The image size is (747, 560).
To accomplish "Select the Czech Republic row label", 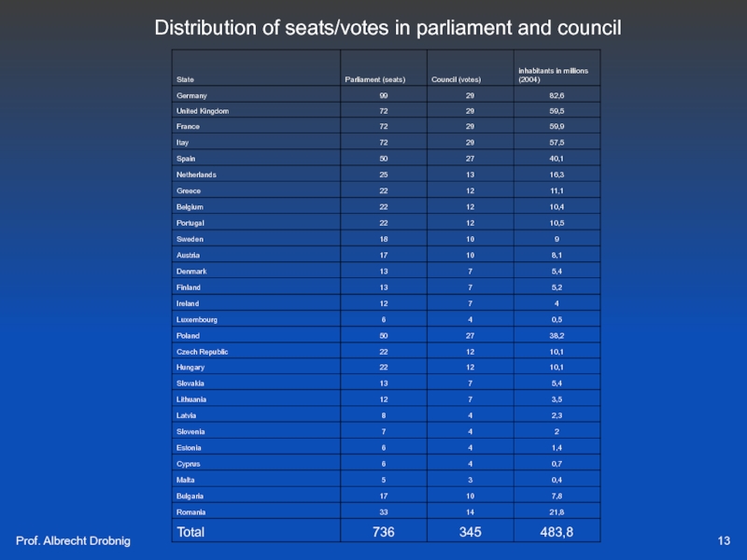I will 203,351.
